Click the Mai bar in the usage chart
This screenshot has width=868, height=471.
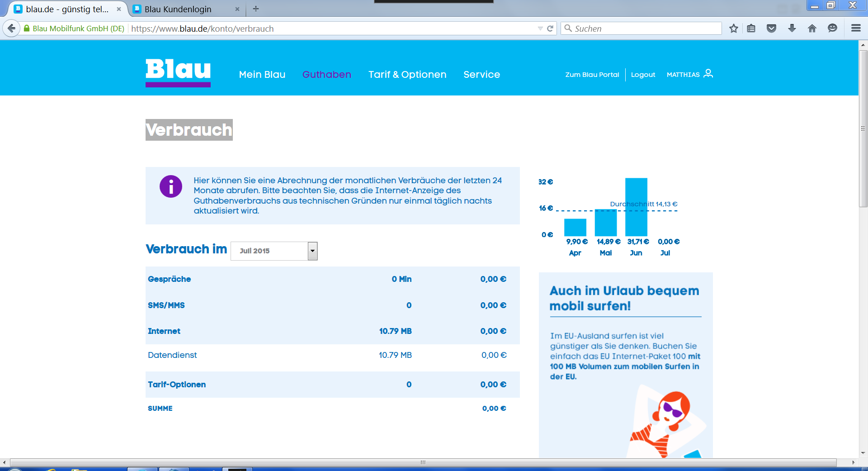point(606,223)
